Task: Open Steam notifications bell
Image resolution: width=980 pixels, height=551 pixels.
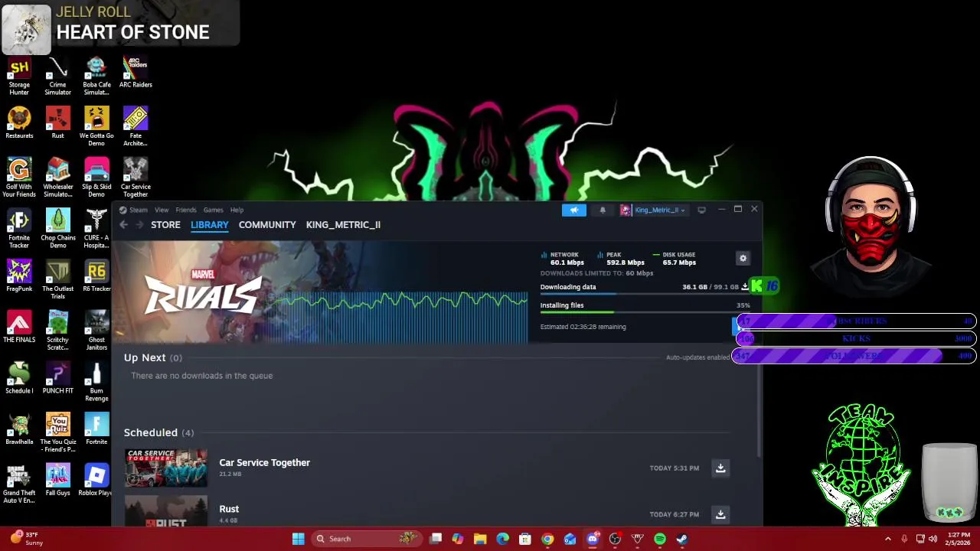Action: point(603,210)
